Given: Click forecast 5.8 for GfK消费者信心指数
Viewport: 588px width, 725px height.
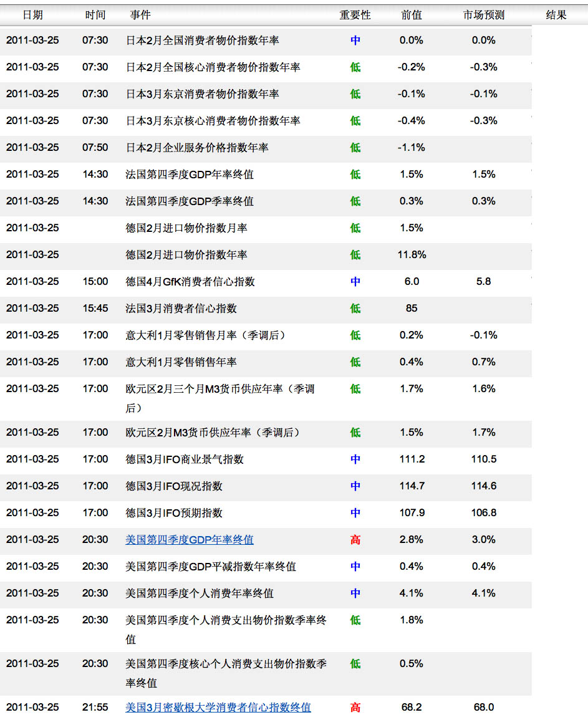Looking at the screenshot, I should tap(483, 282).
